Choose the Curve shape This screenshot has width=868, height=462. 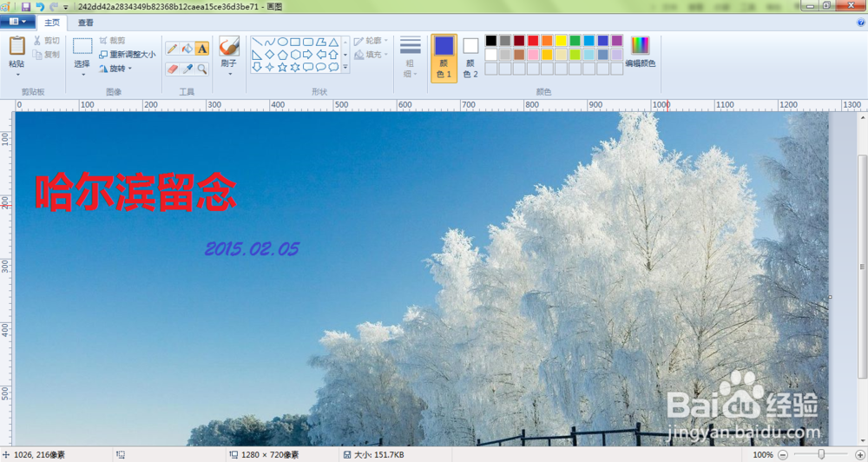pyautogui.click(x=270, y=42)
